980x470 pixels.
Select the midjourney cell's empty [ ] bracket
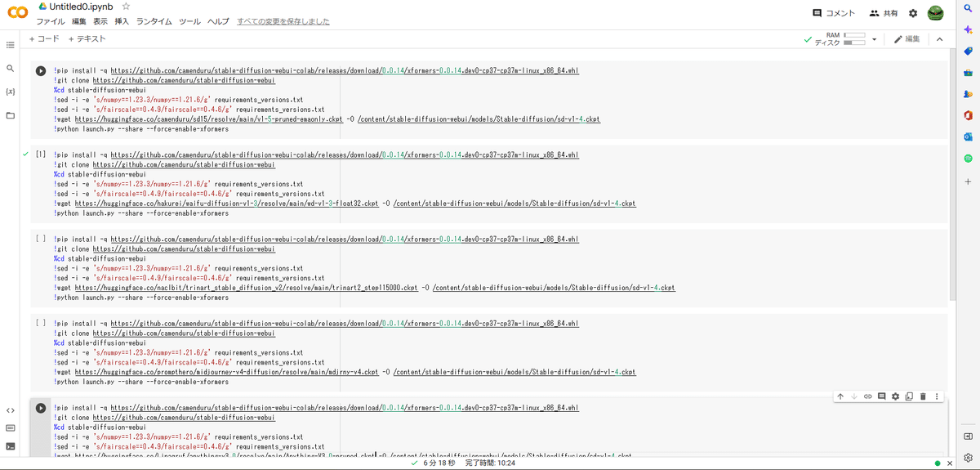pos(41,323)
